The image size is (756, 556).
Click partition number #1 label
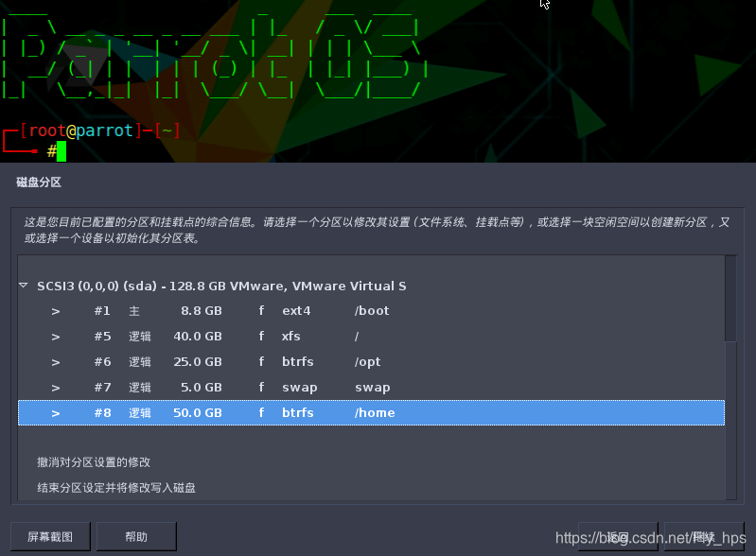tap(102, 311)
